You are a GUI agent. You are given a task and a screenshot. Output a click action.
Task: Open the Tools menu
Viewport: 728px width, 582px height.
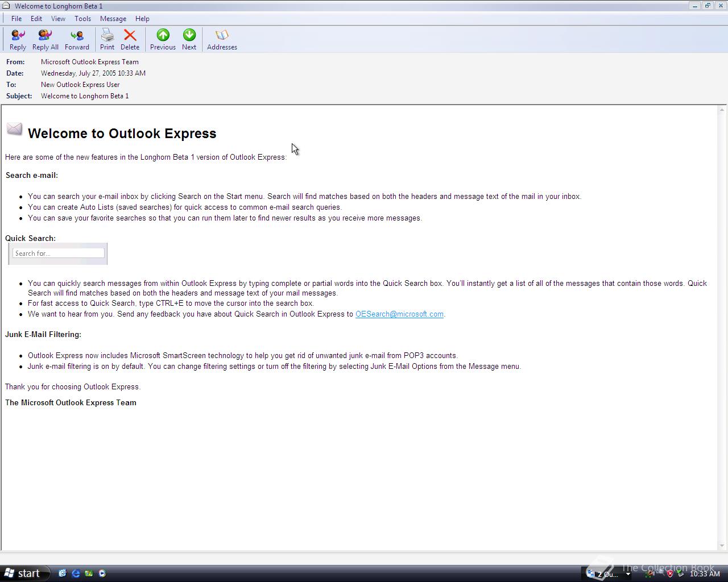click(82, 19)
